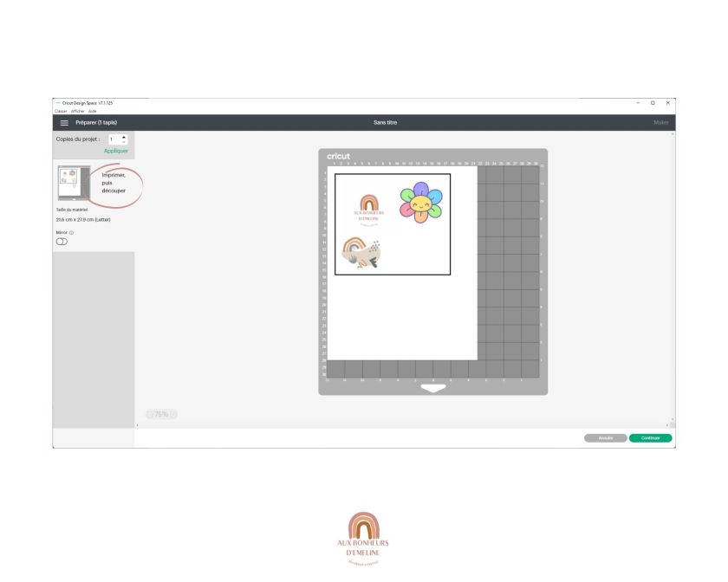
Task: Open the Aide menu
Action: pos(91,109)
